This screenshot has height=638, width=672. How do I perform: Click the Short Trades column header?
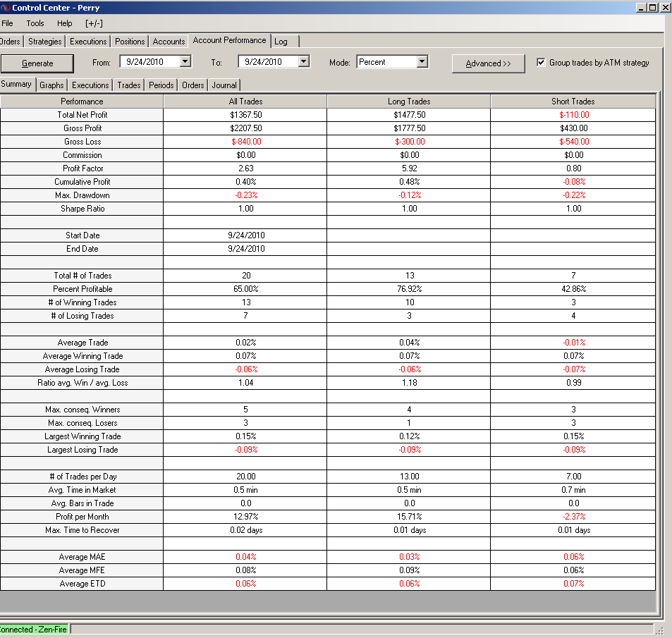(573, 102)
